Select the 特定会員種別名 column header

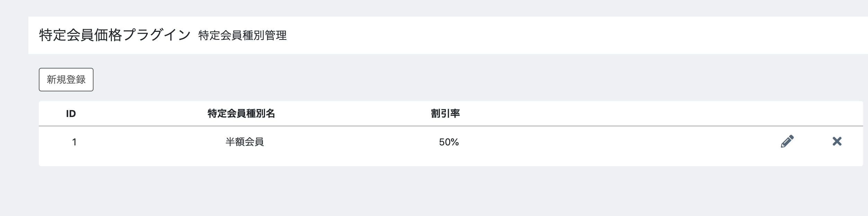tap(241, 114)
